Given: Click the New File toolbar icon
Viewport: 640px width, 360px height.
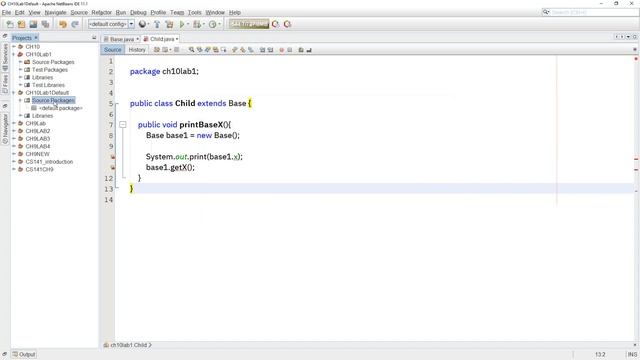Looking at the screenshot, I should (x=10, y=24).
